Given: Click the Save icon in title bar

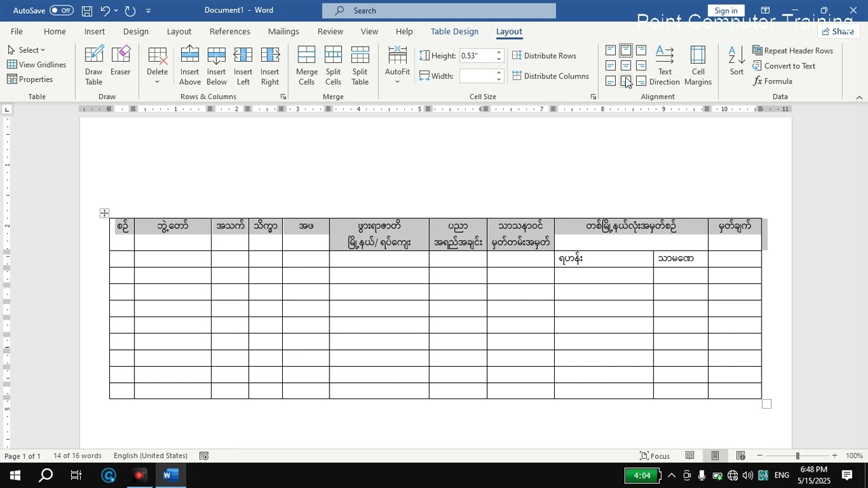Looking at the screenshot, I should tap(87, 11).
